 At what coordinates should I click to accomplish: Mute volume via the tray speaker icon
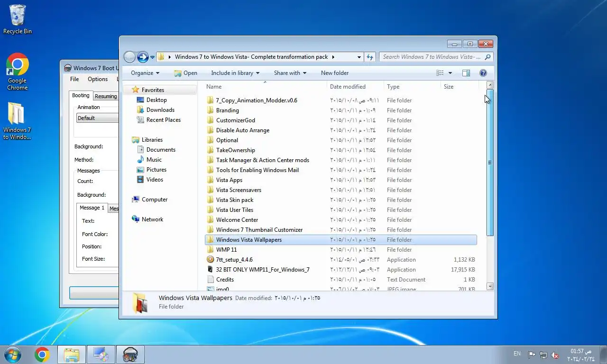555,355
